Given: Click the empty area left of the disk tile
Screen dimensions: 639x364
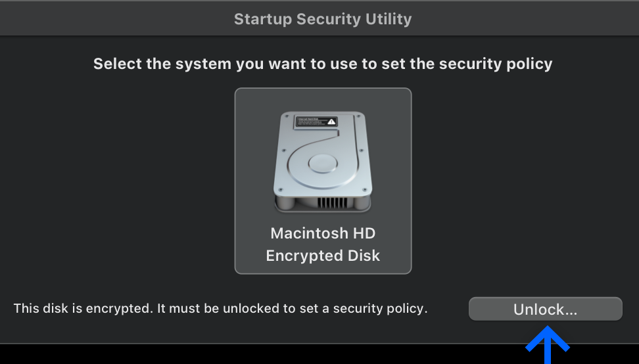Looking at the screenshot, I should pyautogui.click(x=118, y=181).
